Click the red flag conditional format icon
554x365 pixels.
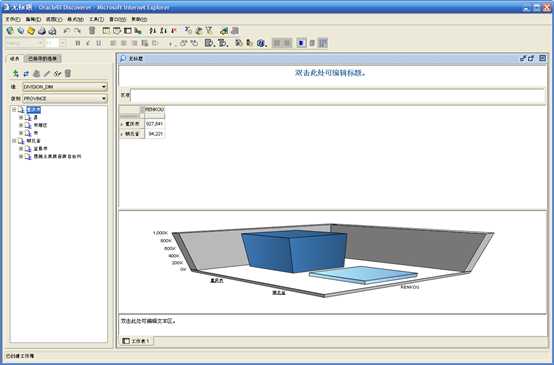(173, 31)
